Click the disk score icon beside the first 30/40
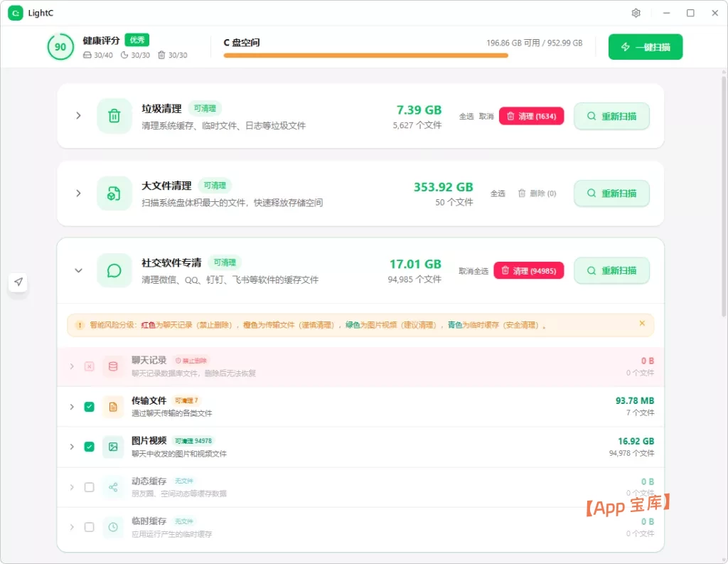Image resolution: width=728 pixels, height=564 pixels. (87, 55)
